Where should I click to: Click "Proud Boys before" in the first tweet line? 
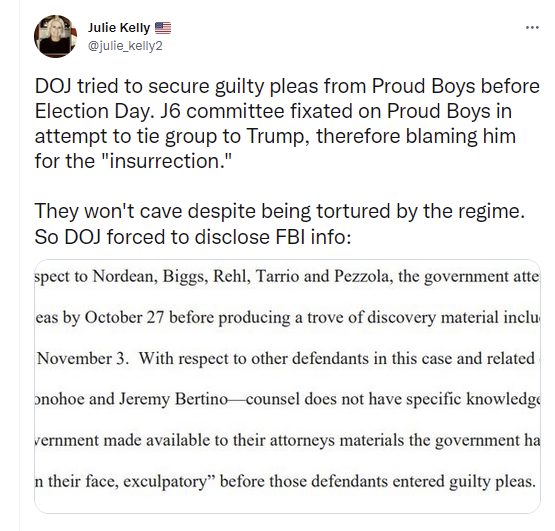[455, 87]
